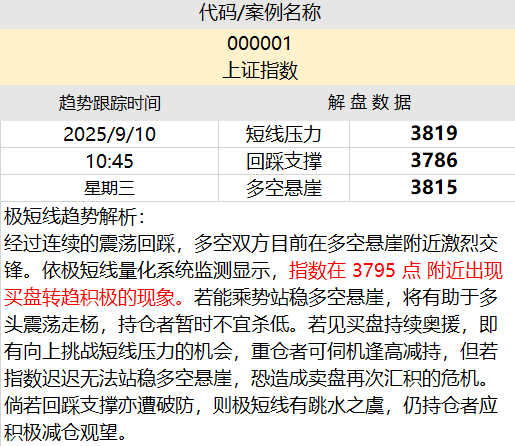Click the date cell 2025/9/10
515x446 pixels.
tap(110, 134)
